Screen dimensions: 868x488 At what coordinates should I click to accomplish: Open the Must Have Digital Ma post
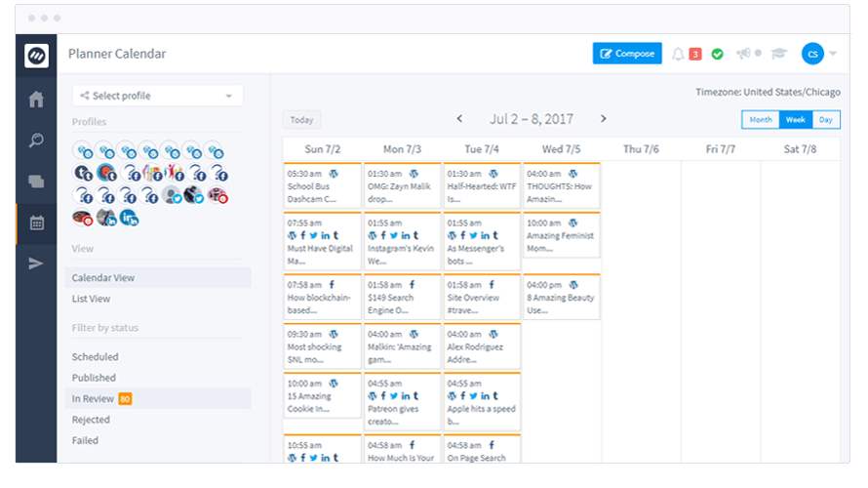click(x=322, y=241)
